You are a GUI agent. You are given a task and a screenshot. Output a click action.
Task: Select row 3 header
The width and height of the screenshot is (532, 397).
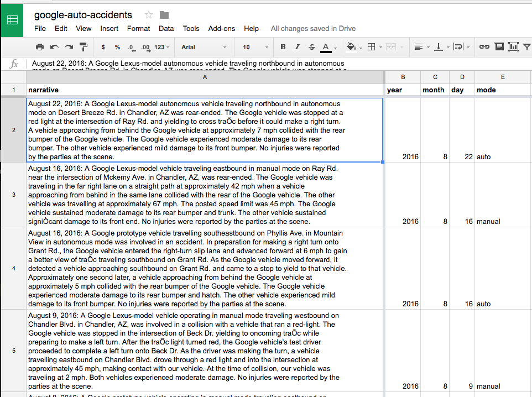(x=14, y=195)
